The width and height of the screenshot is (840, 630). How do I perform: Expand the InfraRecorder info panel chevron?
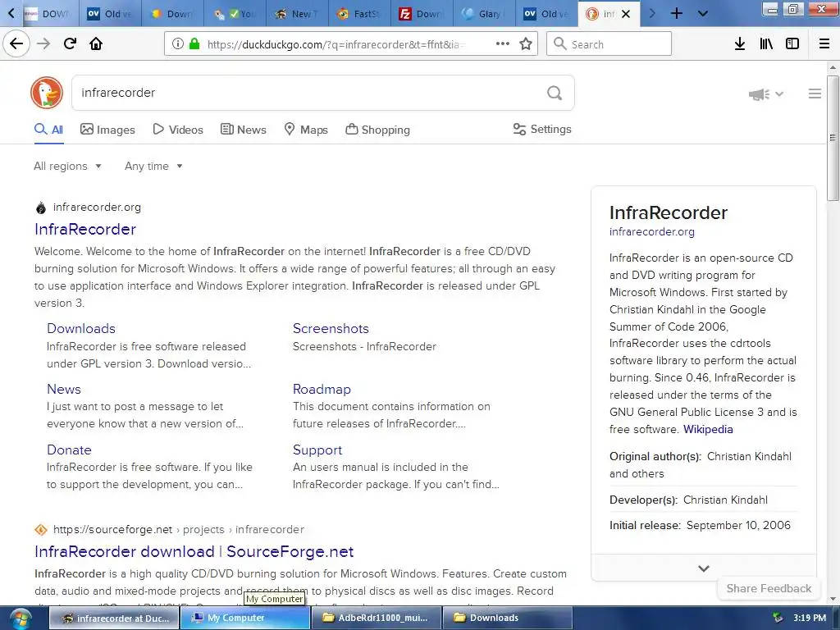704,568
